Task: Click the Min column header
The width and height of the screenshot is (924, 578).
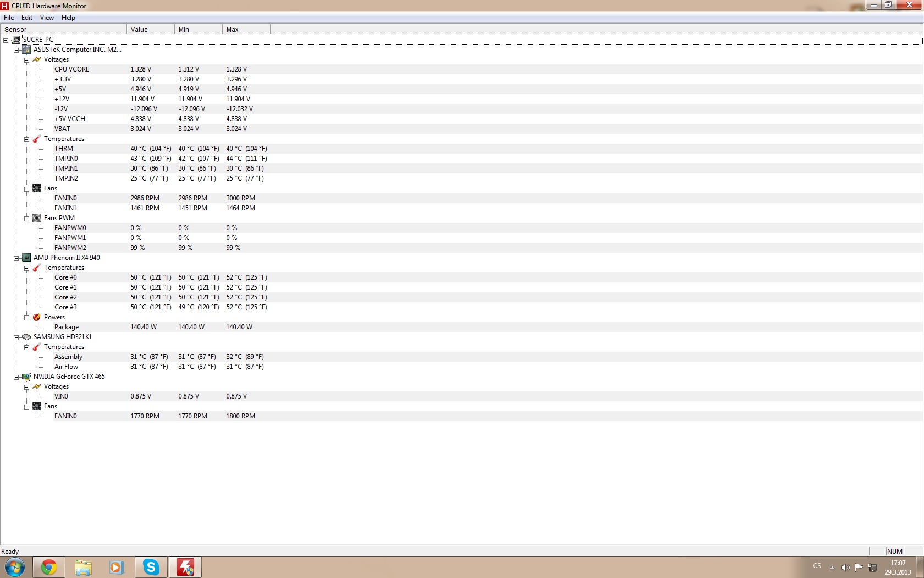Action: click(199, 29)
